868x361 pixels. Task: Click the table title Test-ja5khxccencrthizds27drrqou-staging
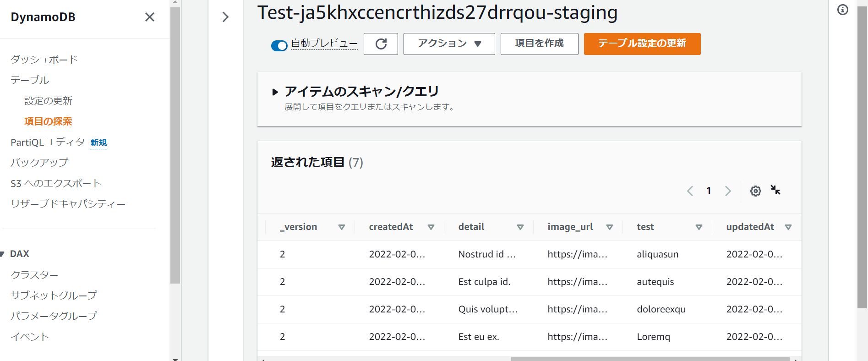click(437, 12)
